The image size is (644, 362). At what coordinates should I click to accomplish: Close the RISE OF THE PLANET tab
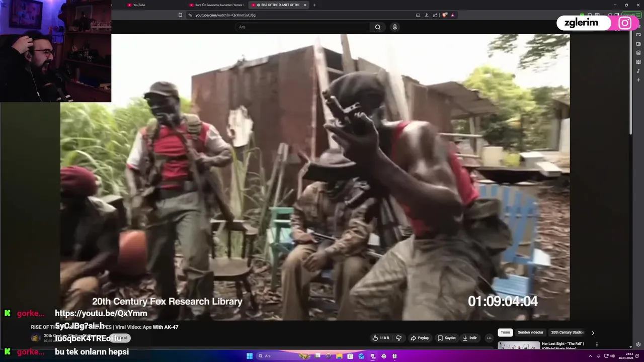tap(305, 5)
